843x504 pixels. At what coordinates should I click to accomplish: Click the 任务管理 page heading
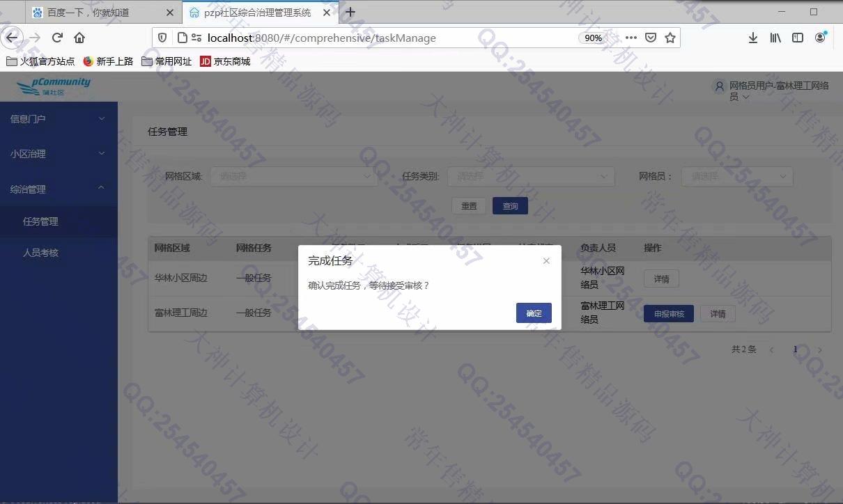[x=167, y=132]
